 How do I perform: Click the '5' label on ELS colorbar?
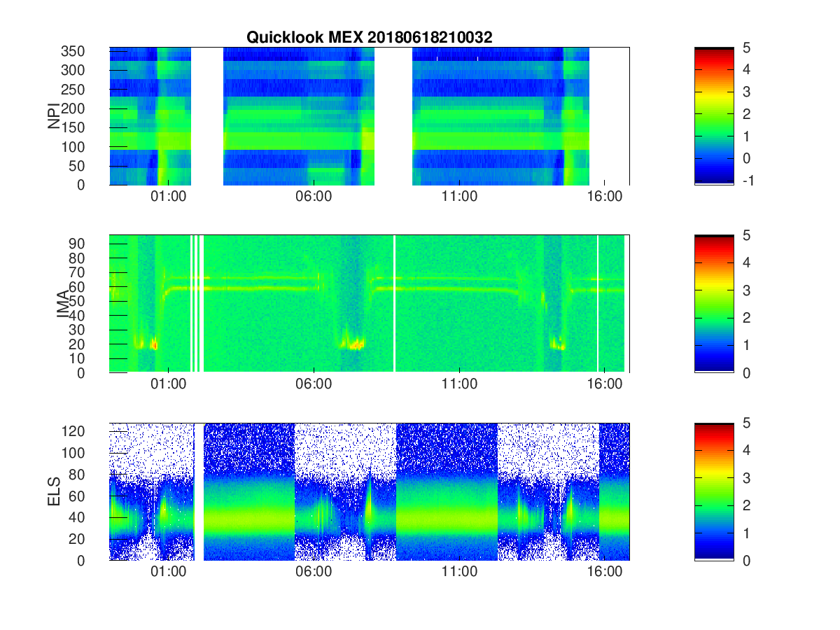(745, 423)
